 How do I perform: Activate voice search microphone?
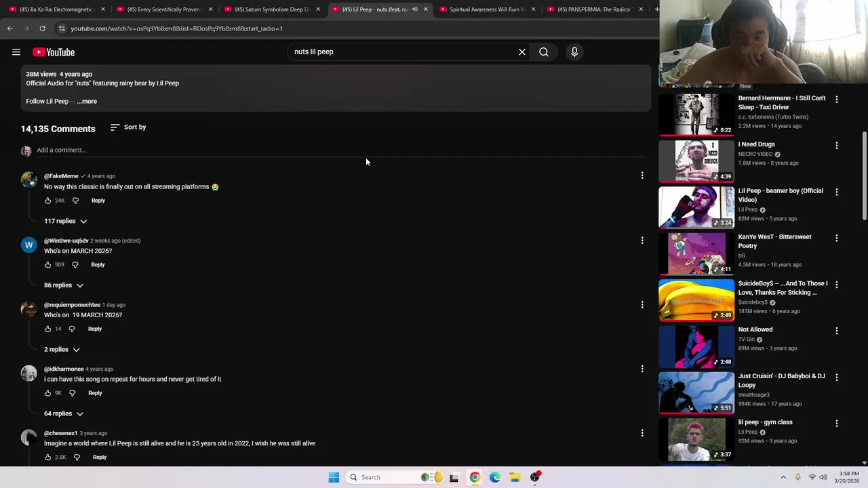coord(574,52)
